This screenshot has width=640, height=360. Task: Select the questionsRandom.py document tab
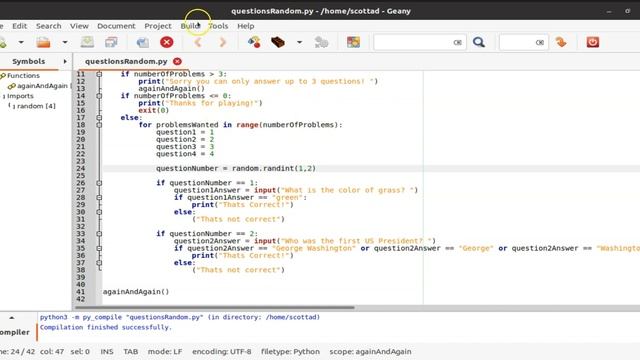(126, 61)
